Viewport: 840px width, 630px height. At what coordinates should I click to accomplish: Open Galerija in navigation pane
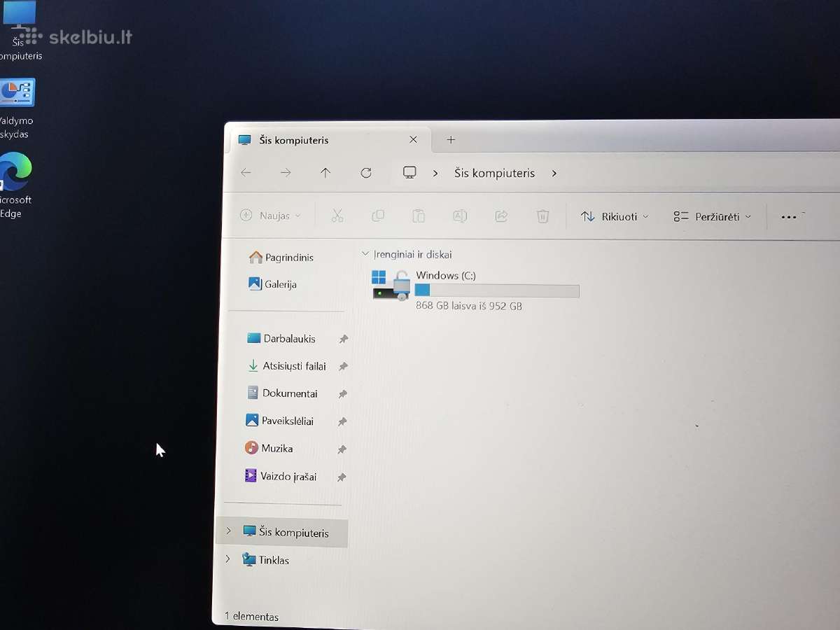tap(273, 284)
